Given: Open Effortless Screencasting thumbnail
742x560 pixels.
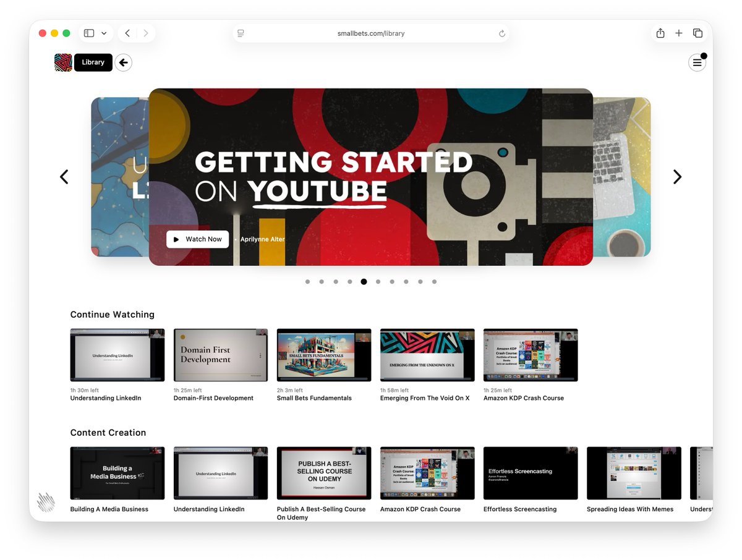Looking at the screenshot, I should (531, 473).
